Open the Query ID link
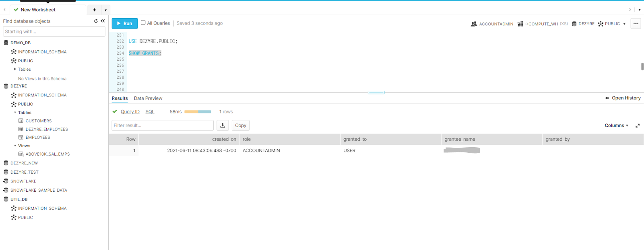Screen dimensions: 644x250 [130, 112]
